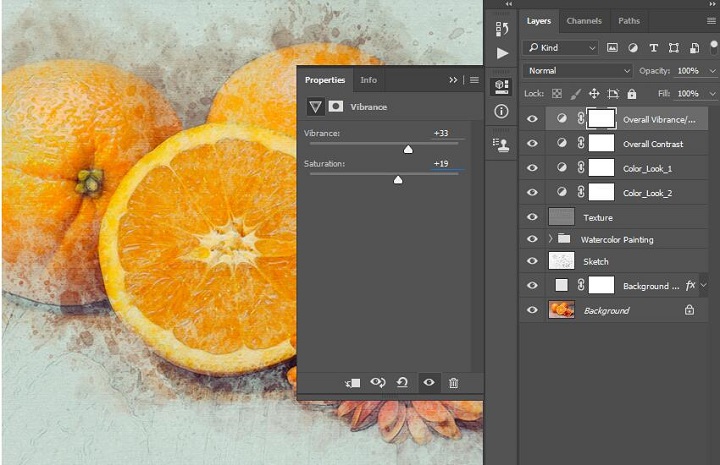Screen dimensions: 720x465
Task: Open the 3D/Properties panel icon
Action: pyautogui.click(x=501, y=86)
